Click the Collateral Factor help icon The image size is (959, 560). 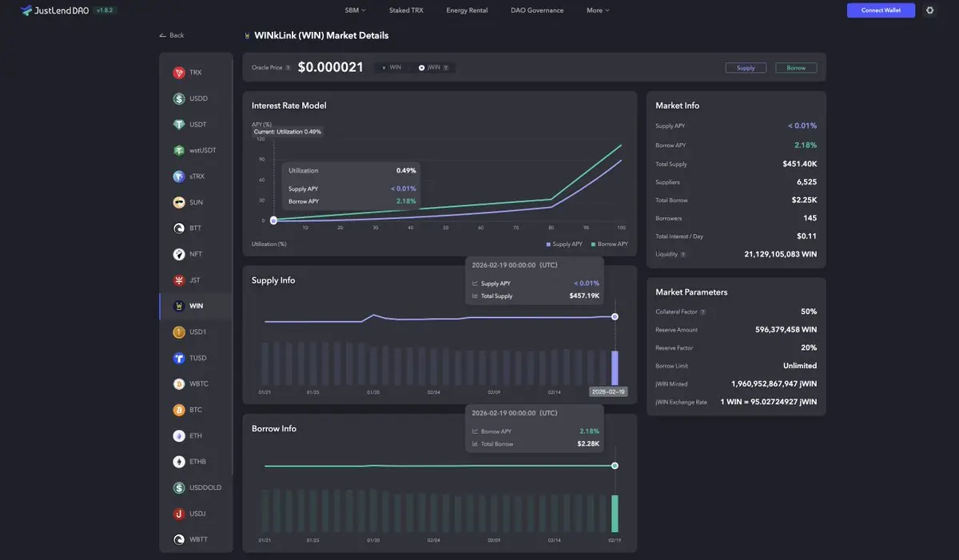coord(703,312)
